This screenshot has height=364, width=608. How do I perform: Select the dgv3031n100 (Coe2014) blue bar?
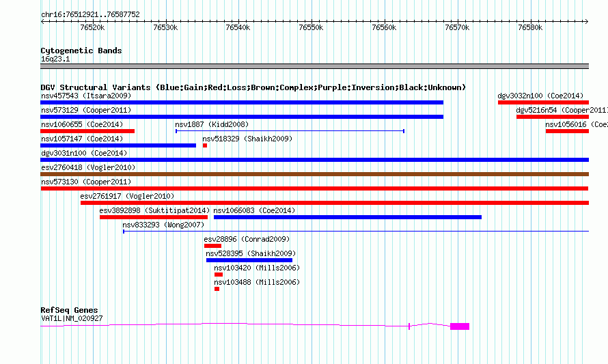[315, 160]
